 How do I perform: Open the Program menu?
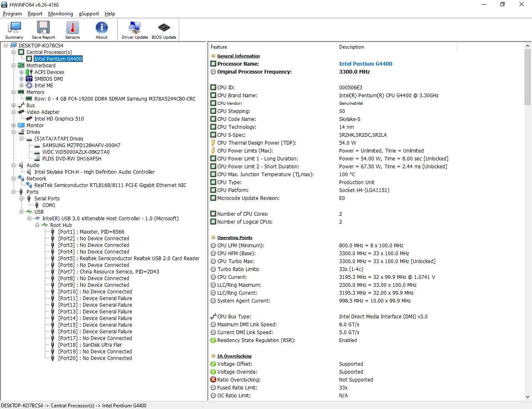click(12, 14)
